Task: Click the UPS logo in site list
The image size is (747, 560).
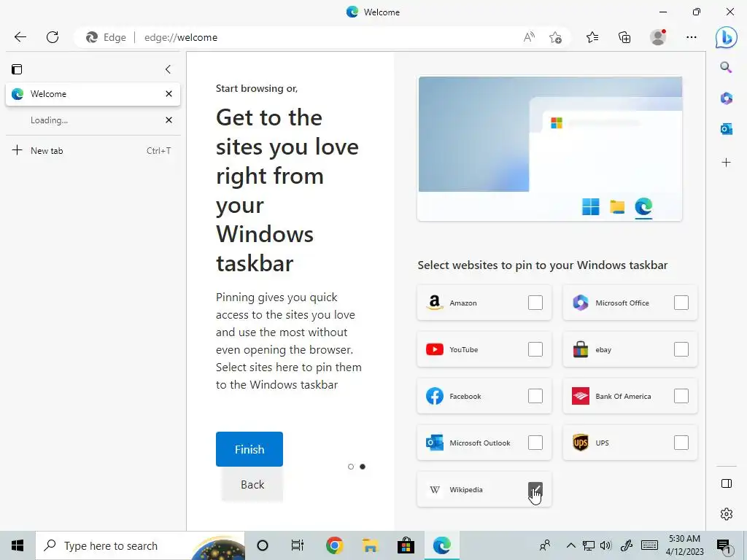Action: [580, 443]
